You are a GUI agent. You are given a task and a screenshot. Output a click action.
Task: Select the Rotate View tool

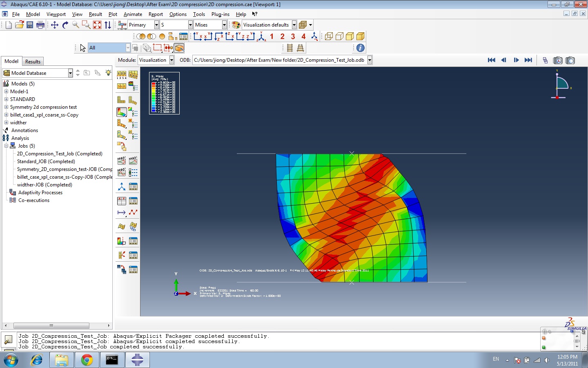tap(65, 25)
